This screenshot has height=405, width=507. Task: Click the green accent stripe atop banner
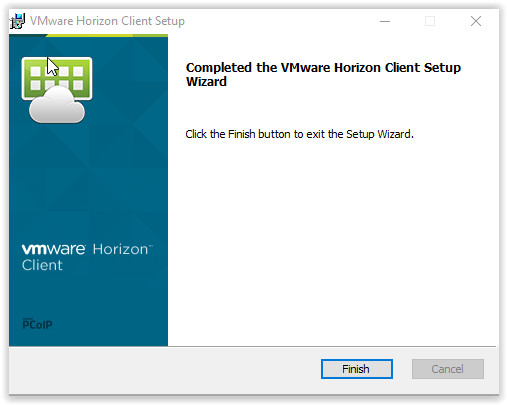107,35
